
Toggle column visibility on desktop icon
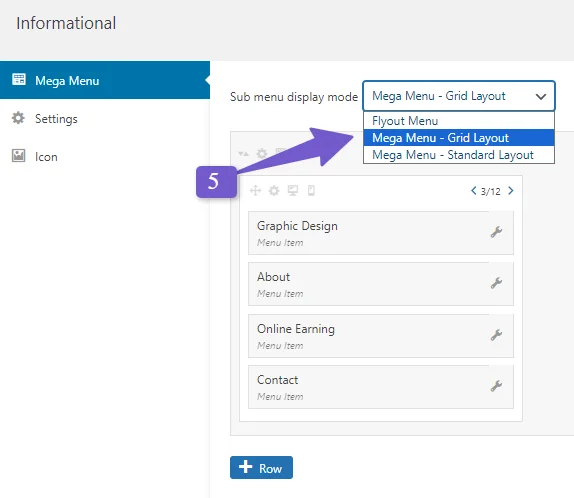[x=292, y=190]
